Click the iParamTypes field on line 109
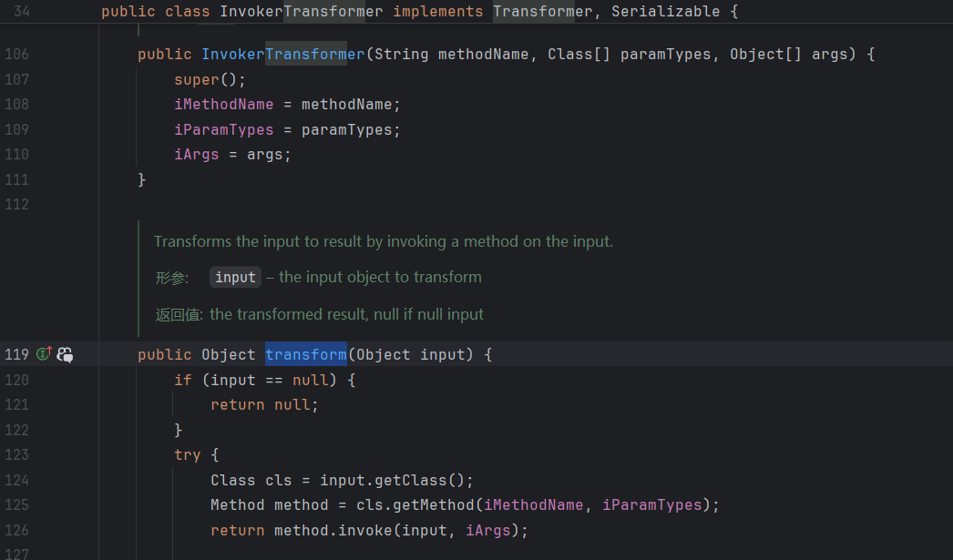 click(x=223, y=129)
